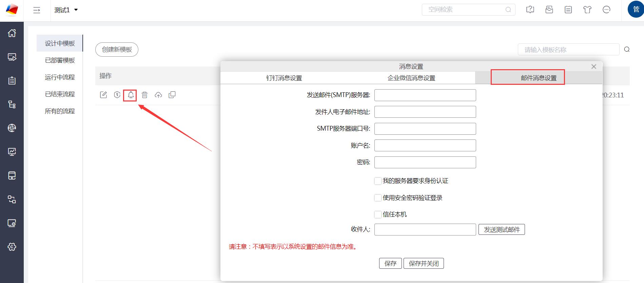
Task: Open the mail inbox icon in header
Action: [x=549, y=10]
